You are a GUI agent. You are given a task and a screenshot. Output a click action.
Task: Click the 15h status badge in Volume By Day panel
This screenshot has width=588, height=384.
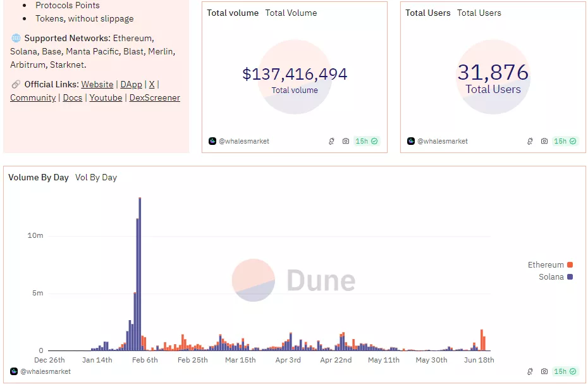(x=565, y=371)
